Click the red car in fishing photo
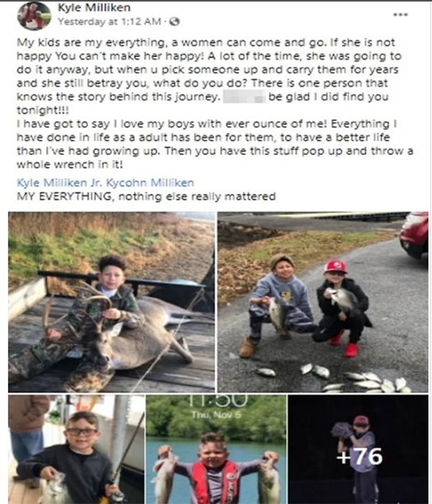The image size is (432, 504). click(x=414, y=235)
